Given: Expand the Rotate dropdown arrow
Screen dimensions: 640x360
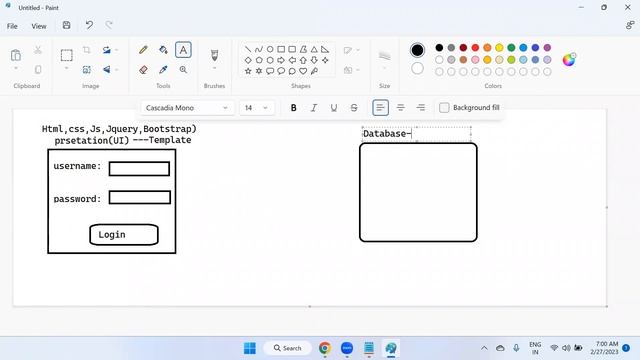Looking at the screenshot, I should (x=116, y=50).
